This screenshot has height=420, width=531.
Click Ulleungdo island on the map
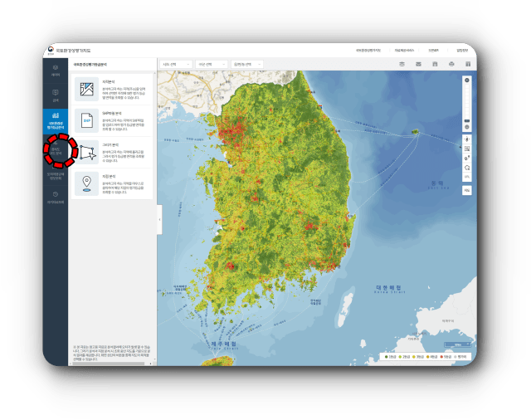(x=415, y=131)
